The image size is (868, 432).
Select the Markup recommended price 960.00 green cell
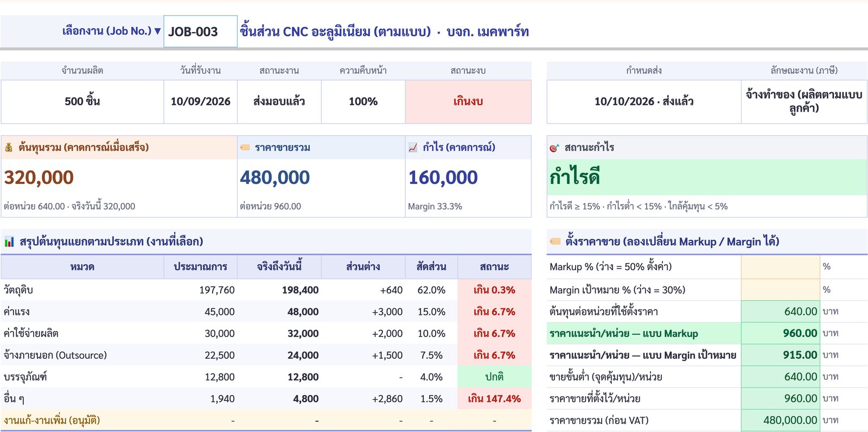tap(780, 333)
